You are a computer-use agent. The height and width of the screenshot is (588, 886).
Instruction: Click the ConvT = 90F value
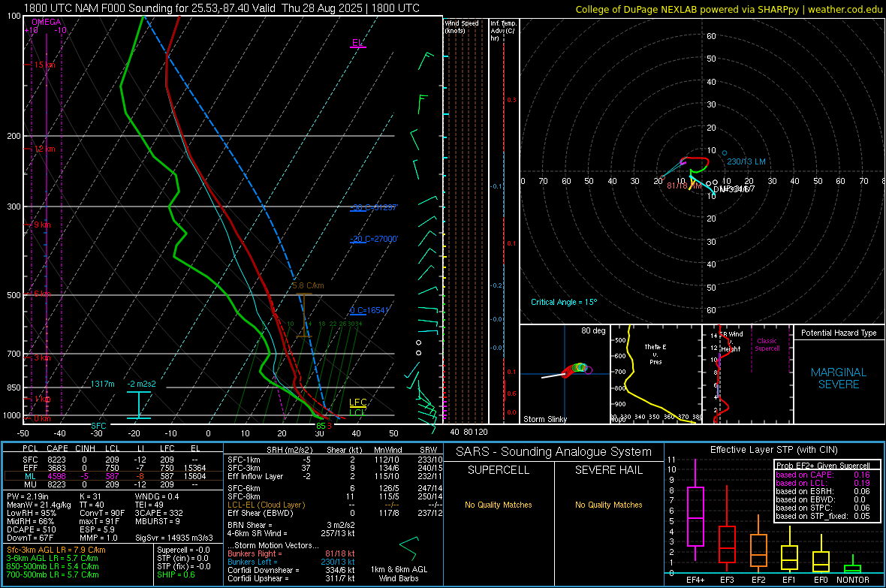[102, 513]
